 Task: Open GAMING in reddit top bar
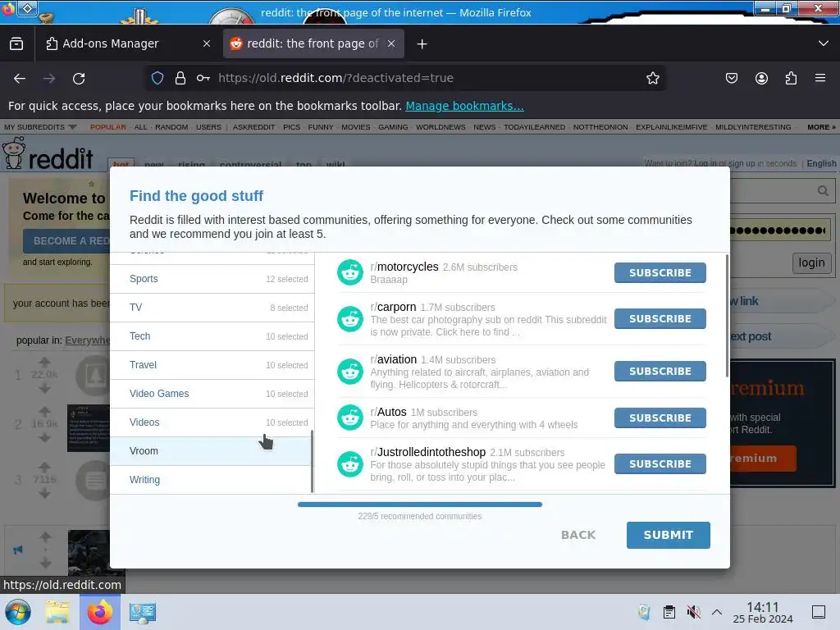[393, 127]
